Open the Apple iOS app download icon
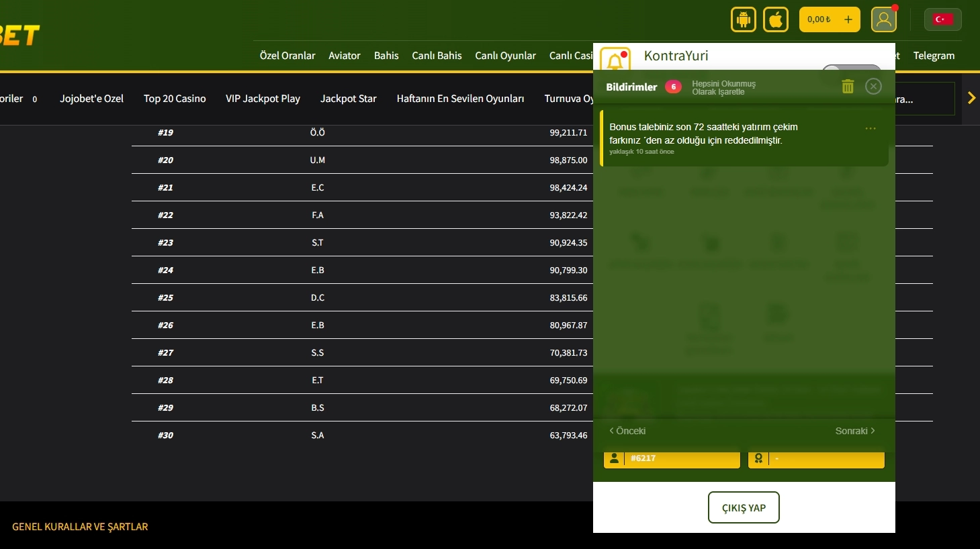 pos(776,19)
